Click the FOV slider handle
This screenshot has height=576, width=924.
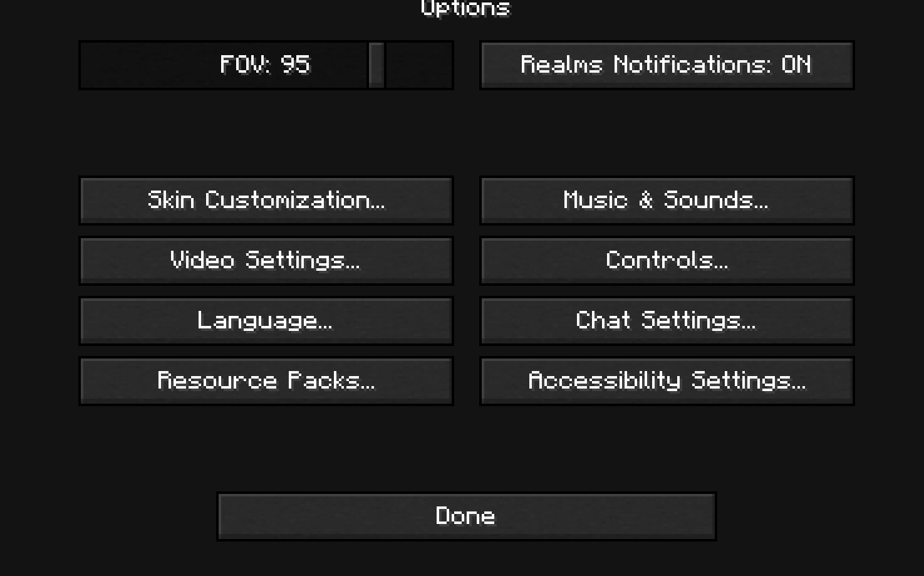click(376, 65)
